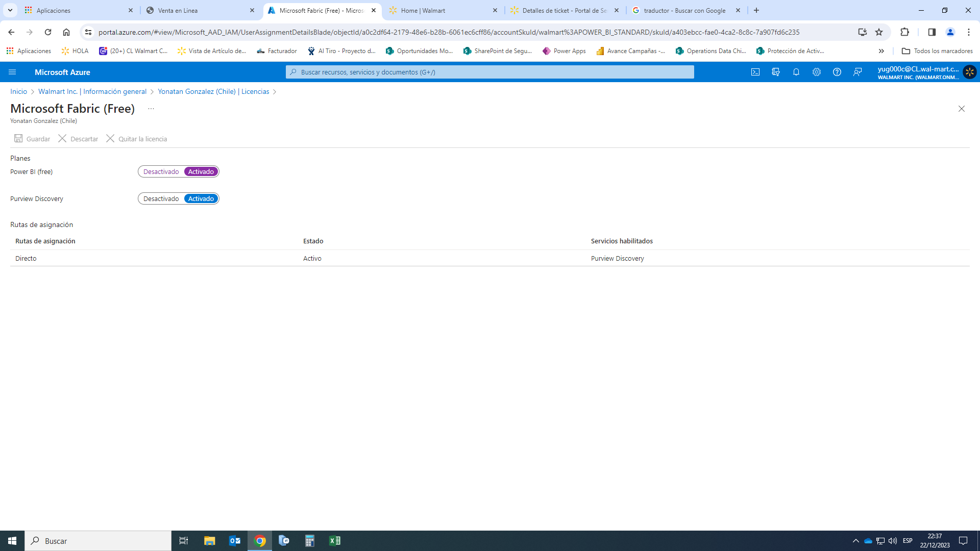Click the help question mark icon
The image size is (980, 551).
coord(837,72)
